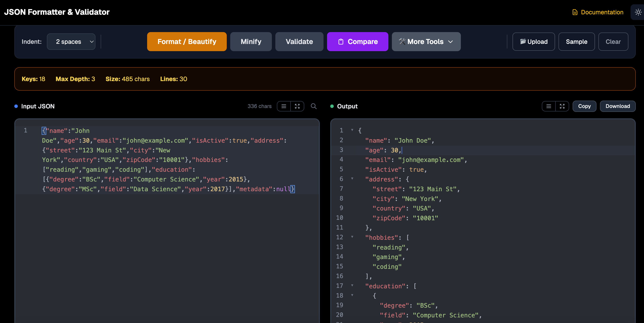Toggle line wrap in the Input JSON panel
The width and height of the screenshot is (644, 323).
click(284, 106)
